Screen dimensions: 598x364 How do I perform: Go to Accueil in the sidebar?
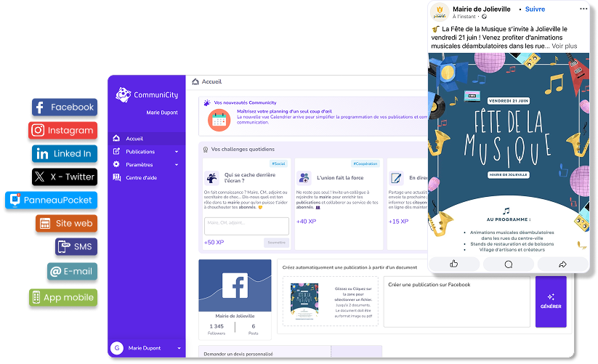[x=134, y=139]
